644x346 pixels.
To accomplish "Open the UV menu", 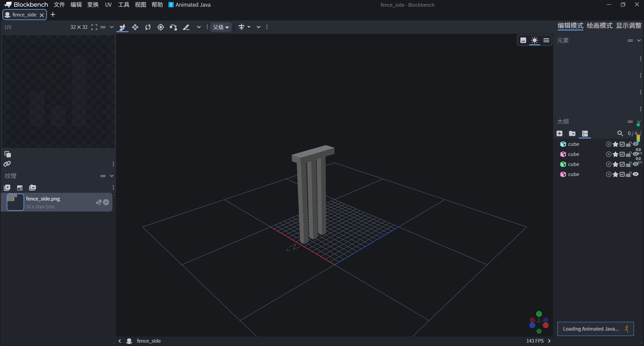I will [x=108, y=5].
